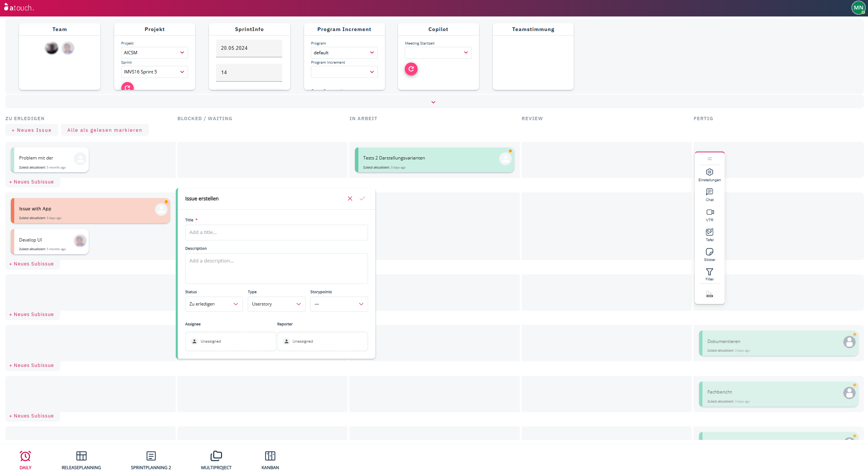Switch to the KANBAN tab
868x474 pixels.
pos(270,460)
